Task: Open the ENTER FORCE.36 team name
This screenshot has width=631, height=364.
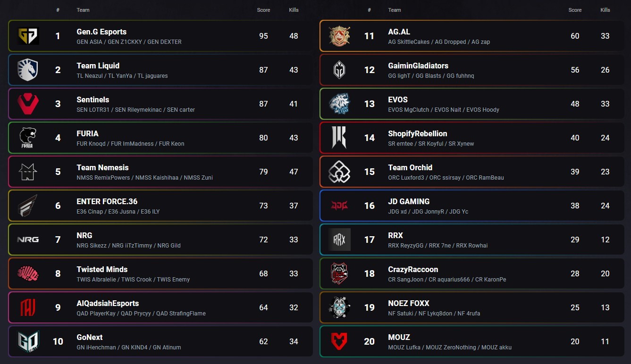Action: pos(107,201)
